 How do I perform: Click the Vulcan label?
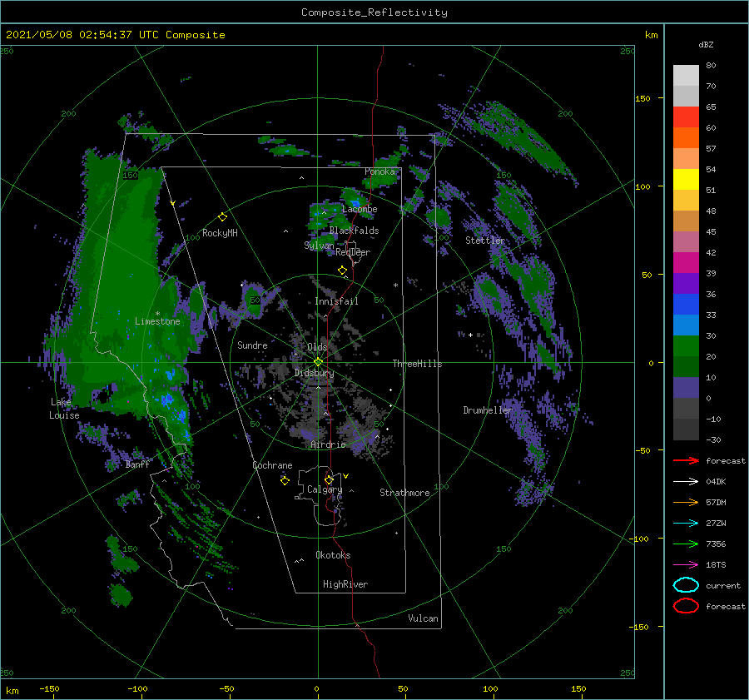[423, 618]
